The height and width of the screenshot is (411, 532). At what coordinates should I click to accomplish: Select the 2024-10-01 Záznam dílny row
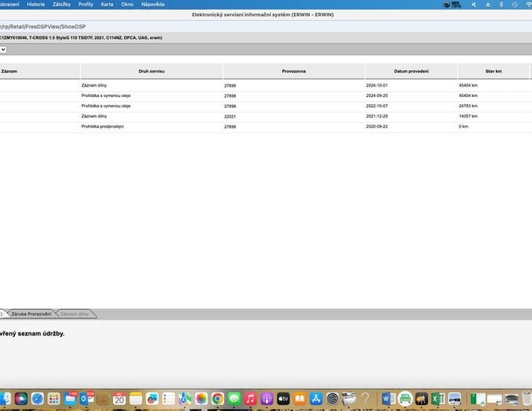click(220, 85)
